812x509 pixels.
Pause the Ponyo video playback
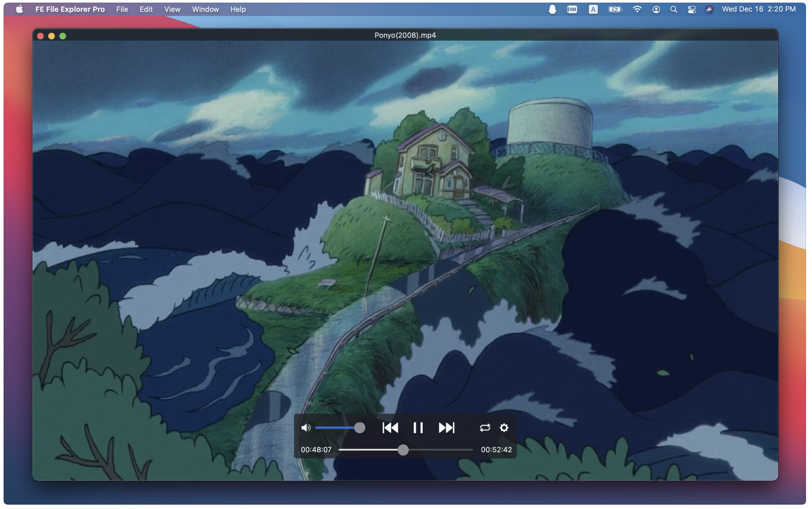click(418, 428)
